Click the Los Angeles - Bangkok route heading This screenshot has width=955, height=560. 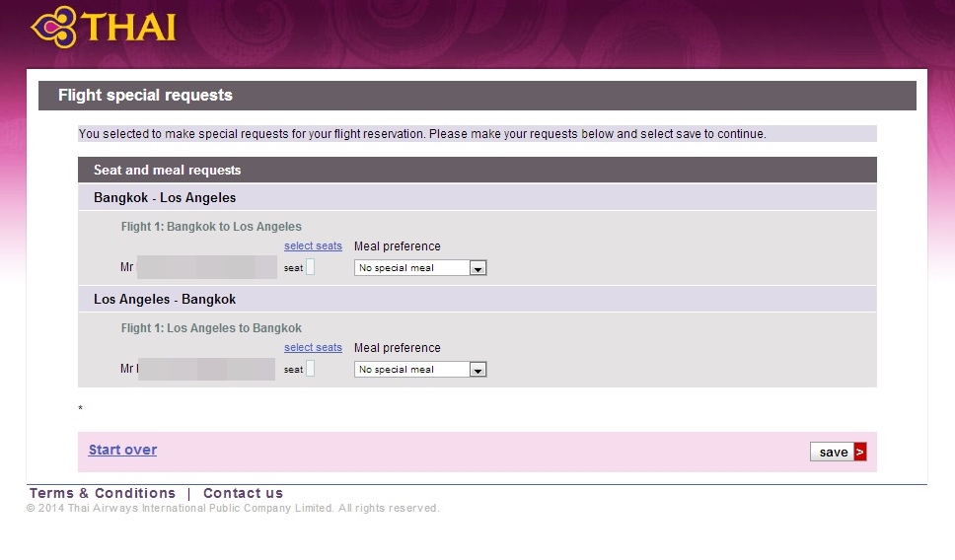pos(165,299)
